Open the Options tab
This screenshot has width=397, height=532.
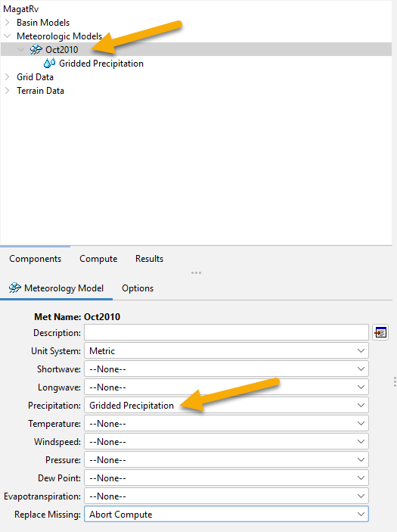coord(138,288)
